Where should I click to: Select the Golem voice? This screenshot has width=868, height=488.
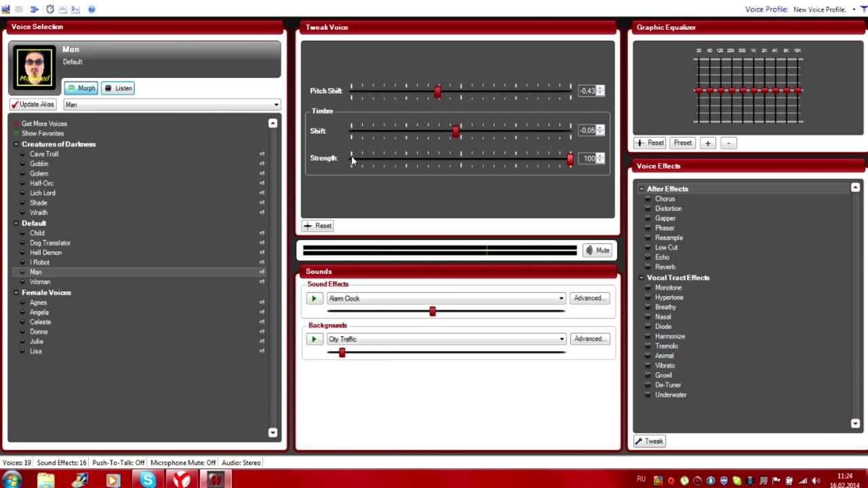coord(39,174)
